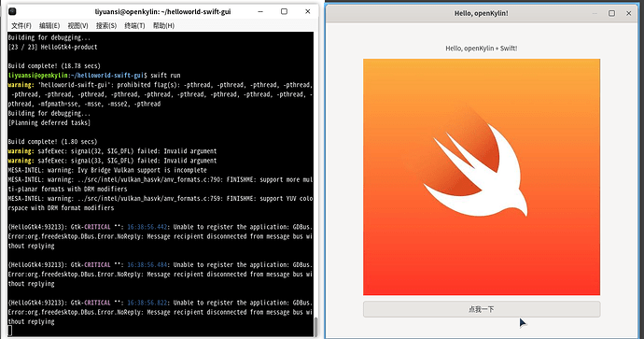Viewport: 644px width, 339px height.
Task: Open the 搜索(S) menu in terminal
Action: click(106, 26)
